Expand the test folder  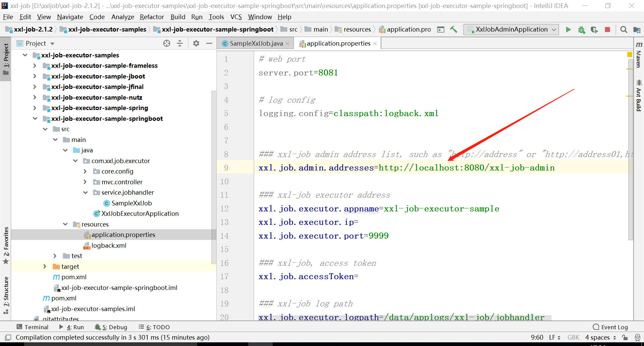[55, 256]
